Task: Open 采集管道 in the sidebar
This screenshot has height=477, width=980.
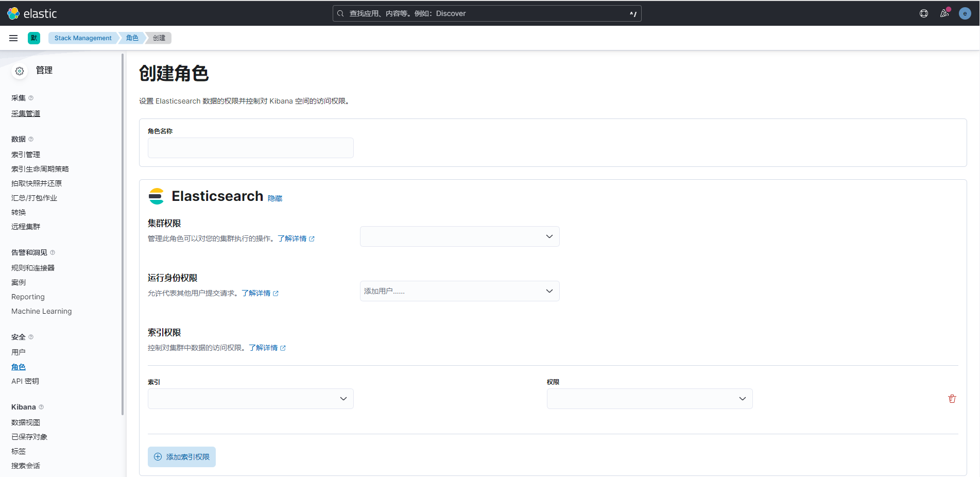Action: tap(26, 113)
